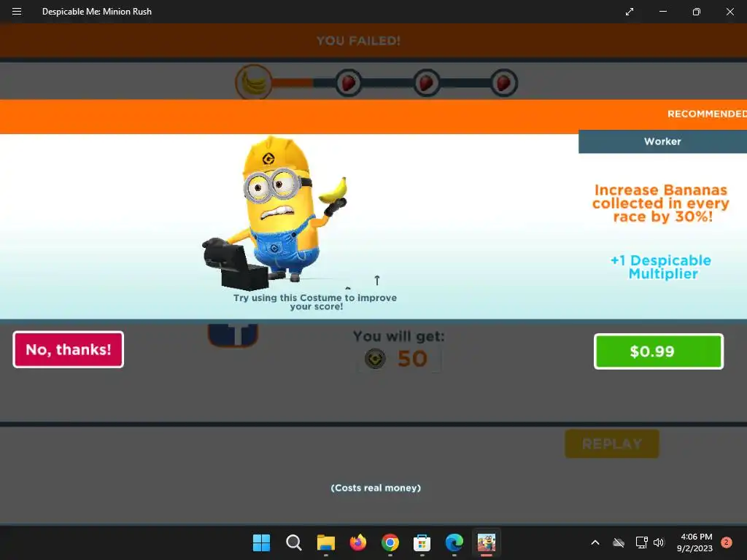The image size is (747, 560).
Task: Open the network status tray icon
Action: [x=641, y=542]
